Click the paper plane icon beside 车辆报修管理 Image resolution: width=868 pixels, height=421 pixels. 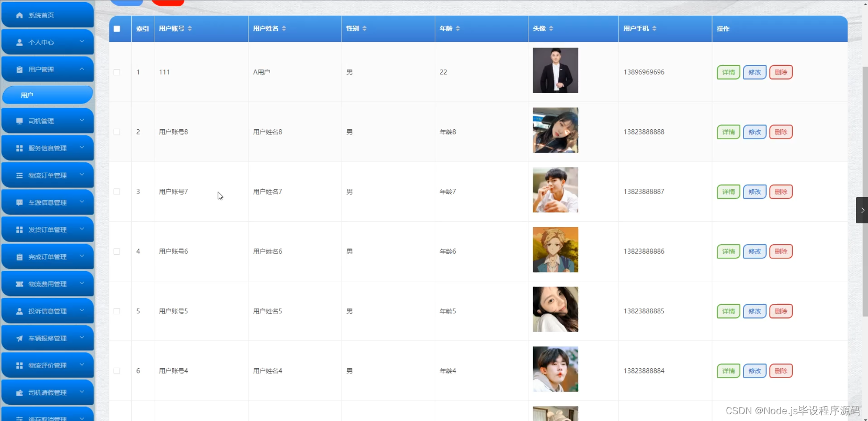(x=19, y=338)
